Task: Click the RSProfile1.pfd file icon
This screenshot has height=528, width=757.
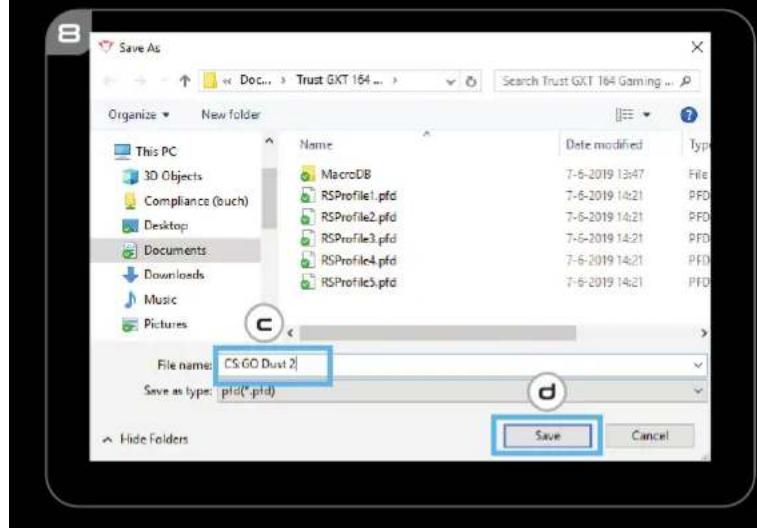Action: (x=307, y=195)
